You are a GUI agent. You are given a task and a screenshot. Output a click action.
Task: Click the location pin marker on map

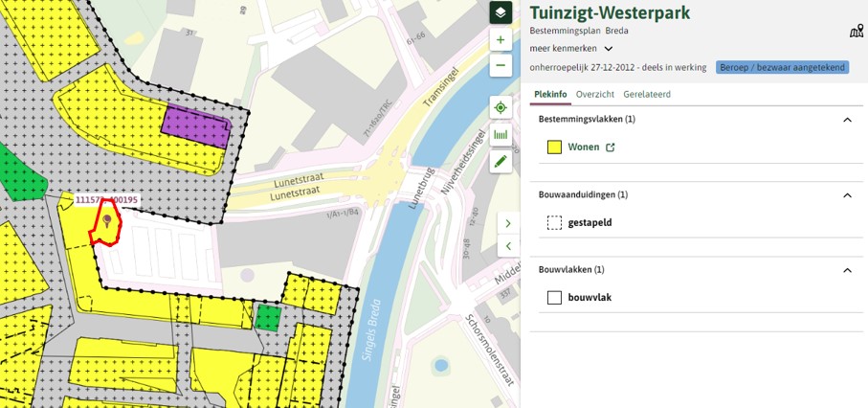(x=107, y=221)
